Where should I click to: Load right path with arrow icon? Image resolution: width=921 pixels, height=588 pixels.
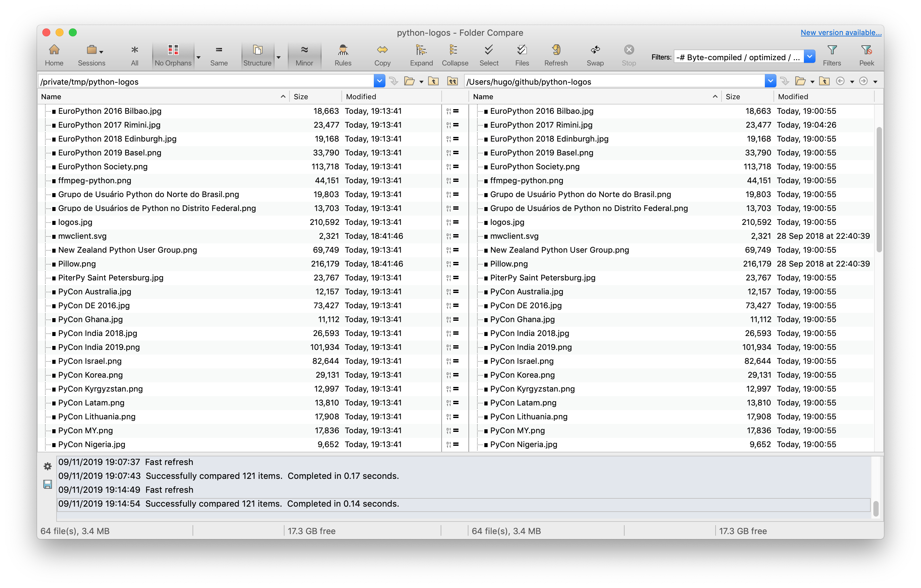tap(784, 81)
